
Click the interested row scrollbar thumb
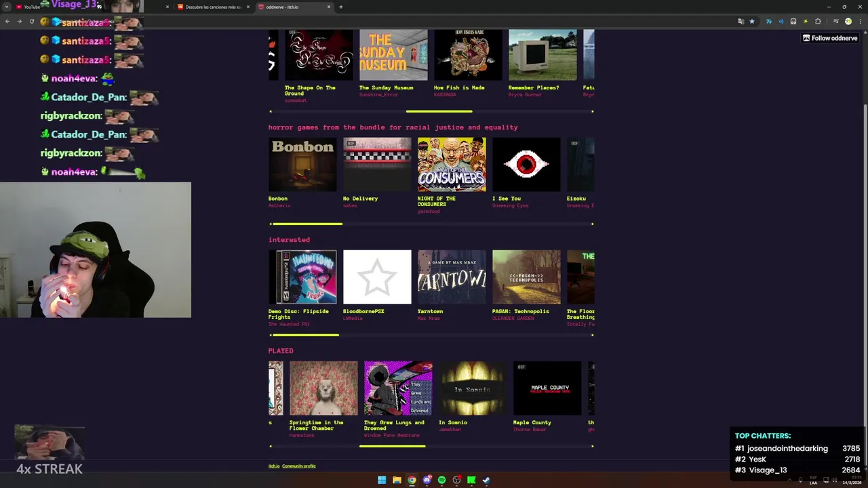point(306,335)
